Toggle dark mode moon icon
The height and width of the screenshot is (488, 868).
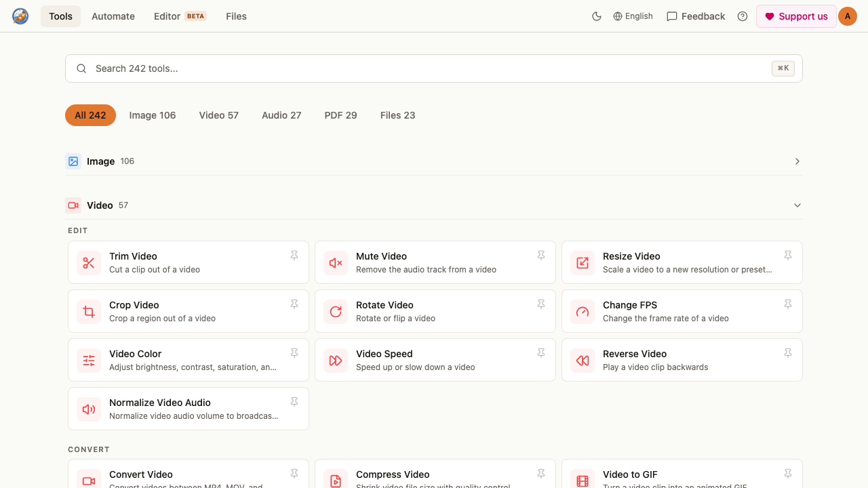(597, 16)
